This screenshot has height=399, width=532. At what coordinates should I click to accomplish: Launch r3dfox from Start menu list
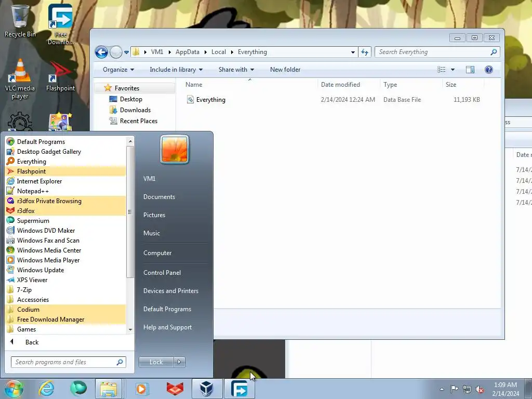click(66, 210)
